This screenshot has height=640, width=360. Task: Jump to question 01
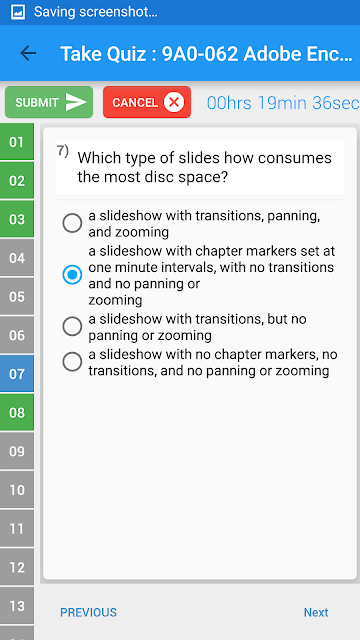tap(17, 142)
